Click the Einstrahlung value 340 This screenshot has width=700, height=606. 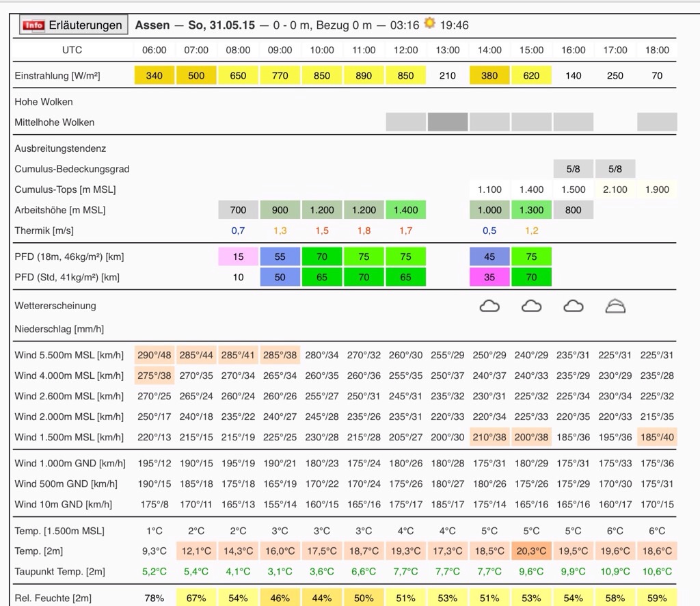click(x=154, y=75)
